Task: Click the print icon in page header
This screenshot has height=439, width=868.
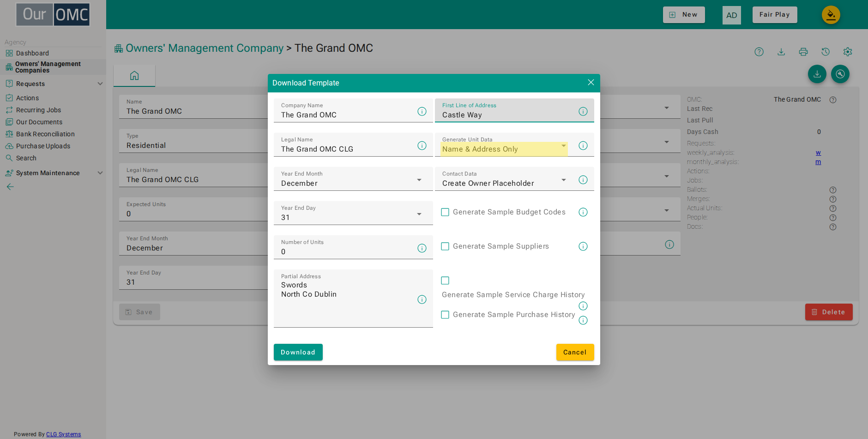Action: [803, 52]
